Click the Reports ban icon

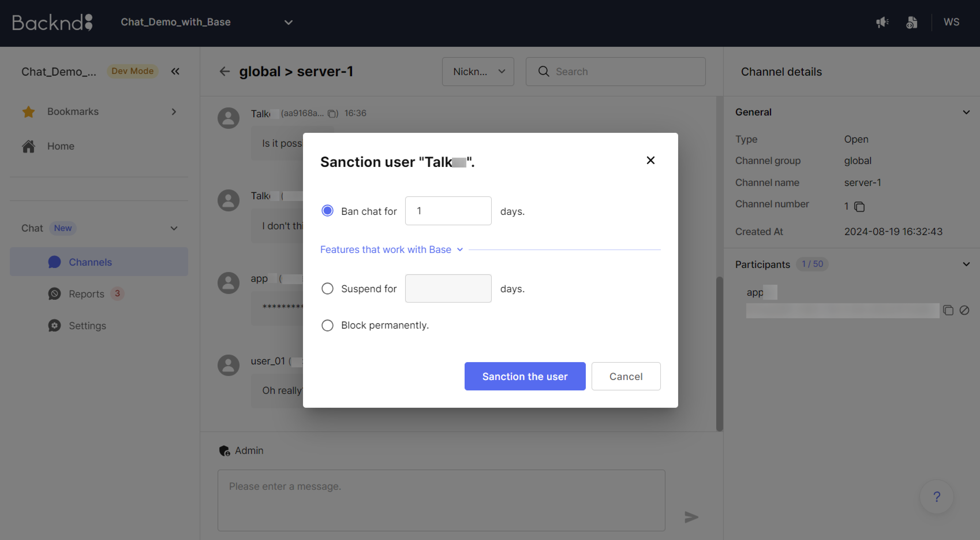click(x=54, y=294)
